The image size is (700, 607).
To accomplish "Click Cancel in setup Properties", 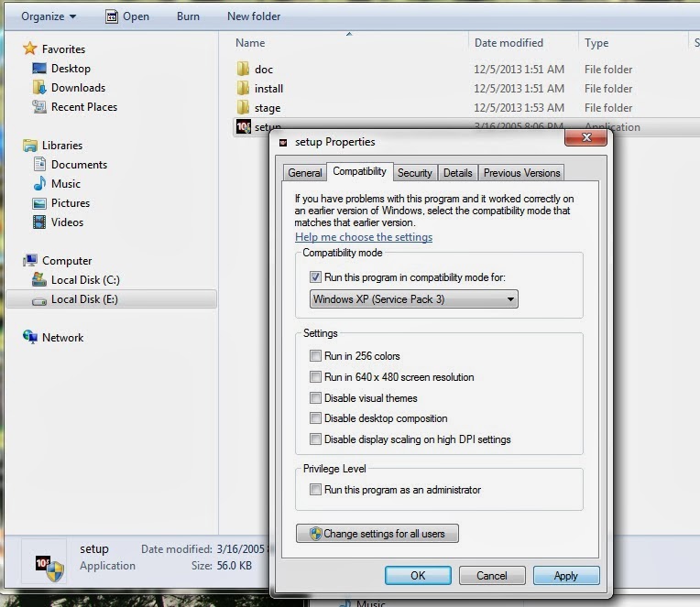I will [491, 575].
